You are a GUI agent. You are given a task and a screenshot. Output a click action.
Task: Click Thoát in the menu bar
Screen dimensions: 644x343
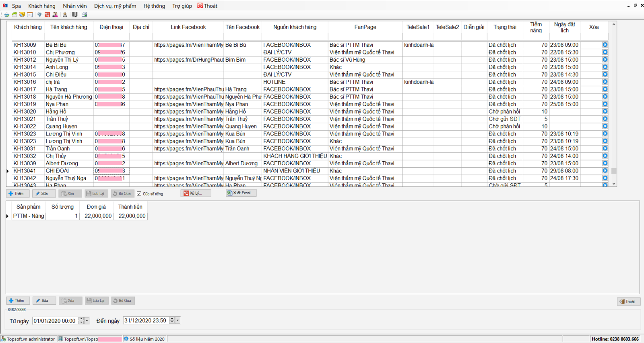208,6
